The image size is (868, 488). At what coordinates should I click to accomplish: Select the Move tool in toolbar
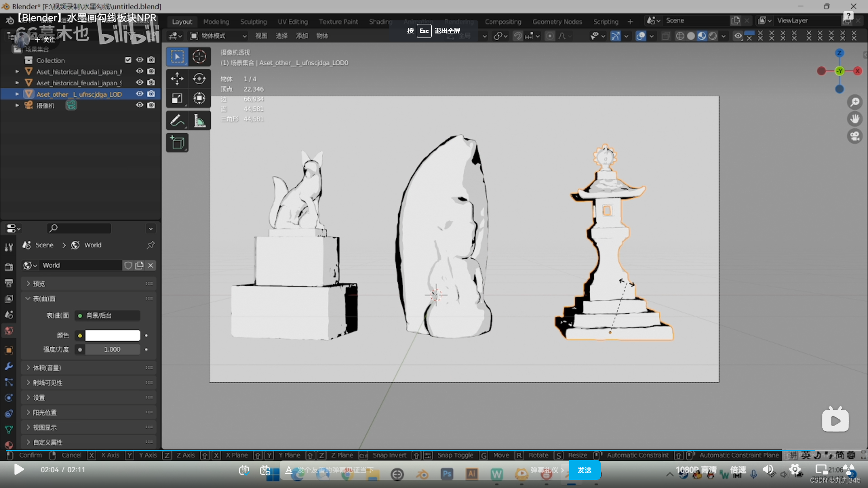177,79
